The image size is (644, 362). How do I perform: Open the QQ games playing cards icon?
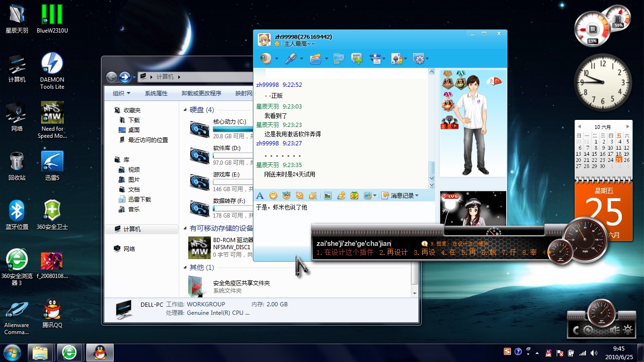pyautogui.click(x=397, y=59)
